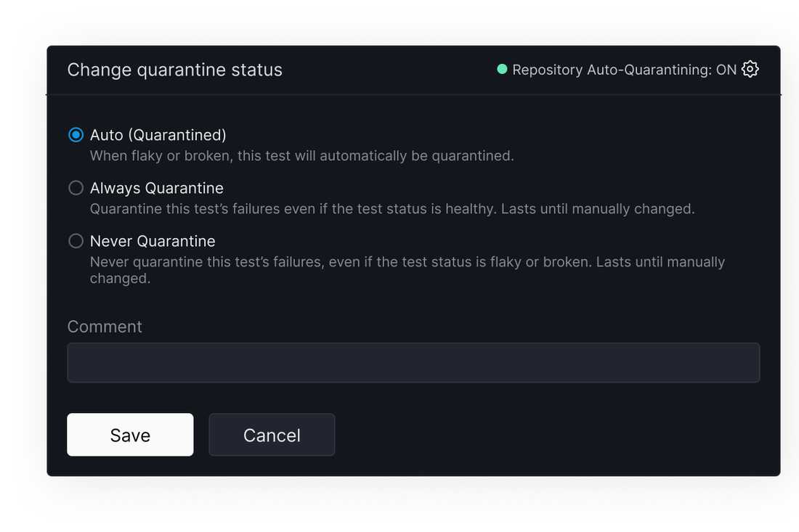Screen dimensions: 799x532
Task: Click the Comment field label
Action: click(x=105, y=327)
